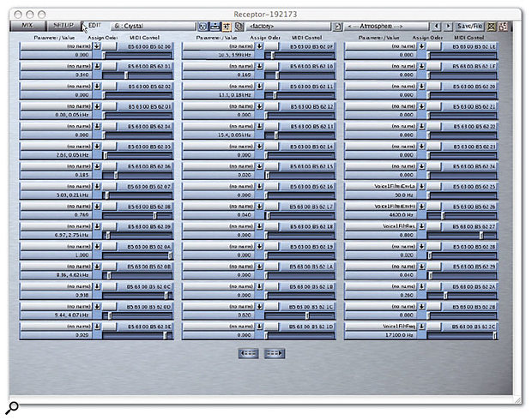Go to next preset with right arrow
Screen dimensions: 532x420
coord(448,26)
